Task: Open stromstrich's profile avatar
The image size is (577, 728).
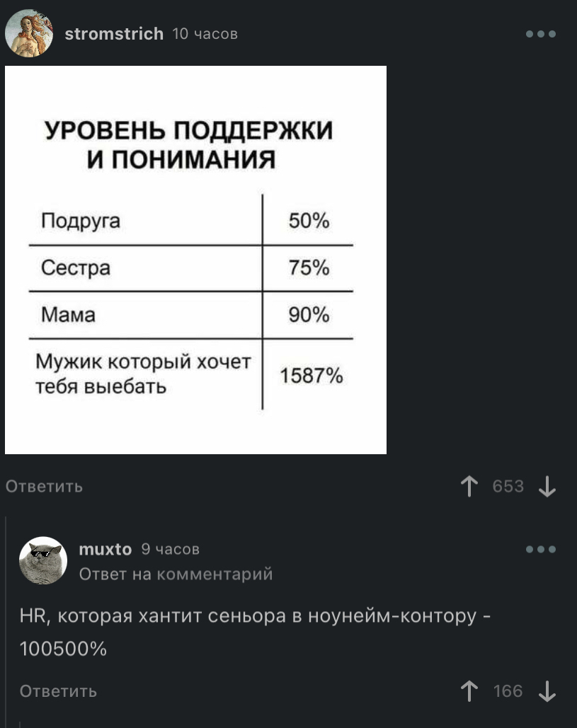Action: [29, 34]
